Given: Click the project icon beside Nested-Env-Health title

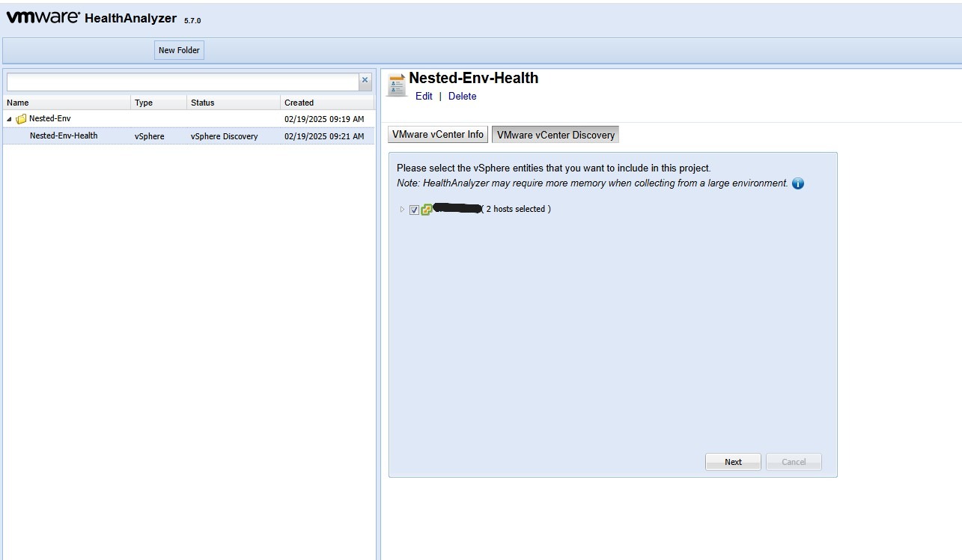Looking at the screenshot, I should 396,85.
